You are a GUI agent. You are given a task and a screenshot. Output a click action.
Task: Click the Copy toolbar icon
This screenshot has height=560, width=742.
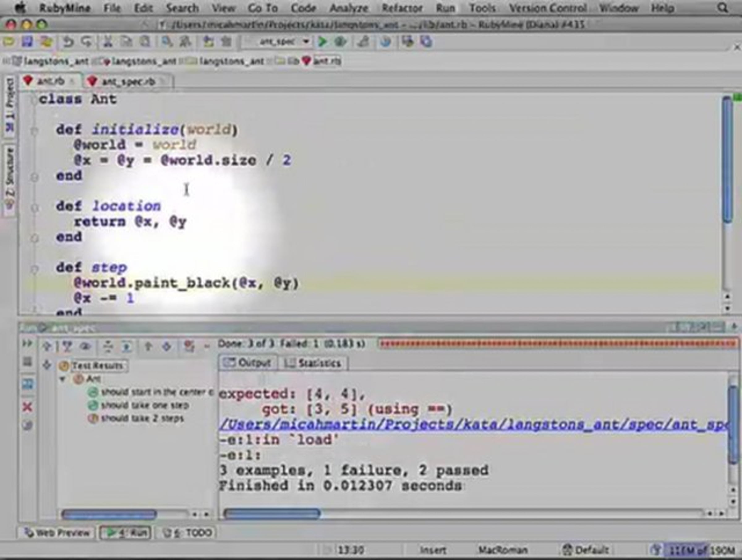point(126,42)
